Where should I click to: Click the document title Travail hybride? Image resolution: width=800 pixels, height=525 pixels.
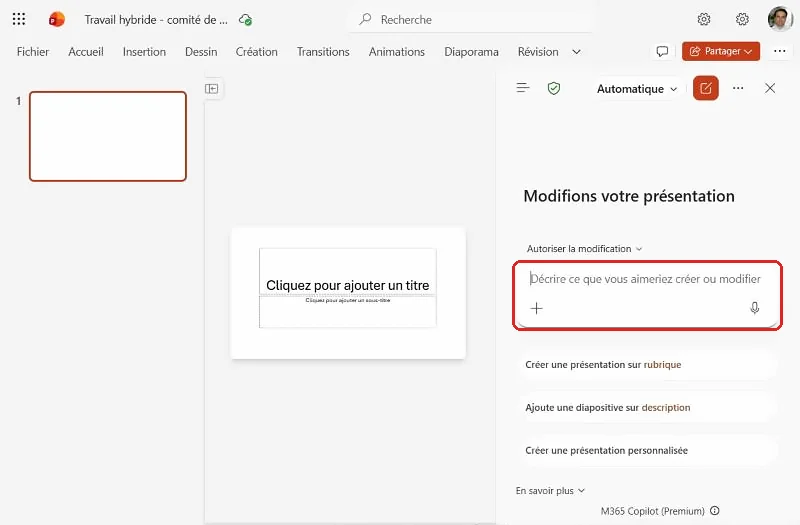[x=156, y=20]
